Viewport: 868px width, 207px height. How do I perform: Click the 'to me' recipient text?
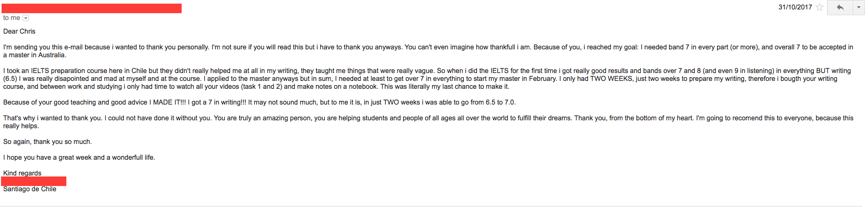(x=12, y=18)
